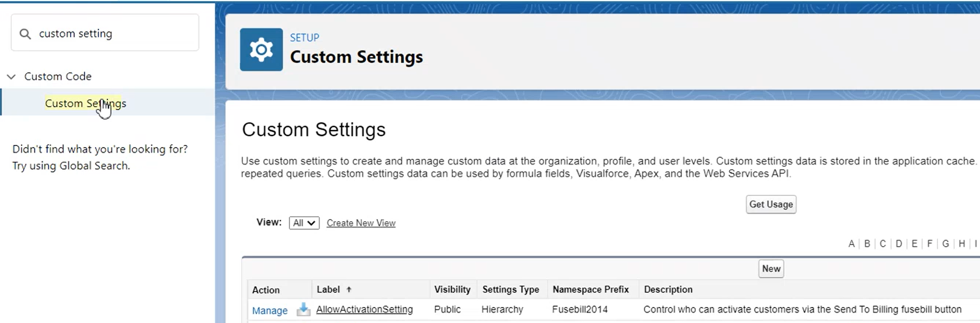Sort the table using the Label arrow
Screen dimensions: 980x323
(349, 289)
